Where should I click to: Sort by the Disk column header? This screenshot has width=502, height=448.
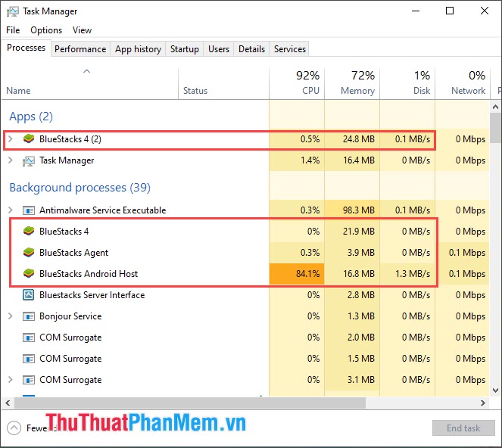[407, 83]
